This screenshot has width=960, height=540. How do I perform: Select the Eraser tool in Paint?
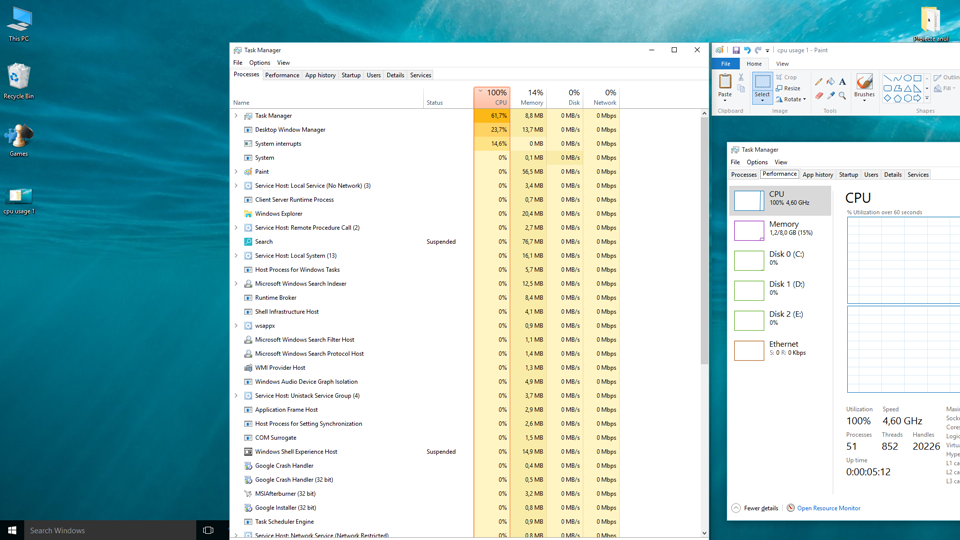[819, 96]
